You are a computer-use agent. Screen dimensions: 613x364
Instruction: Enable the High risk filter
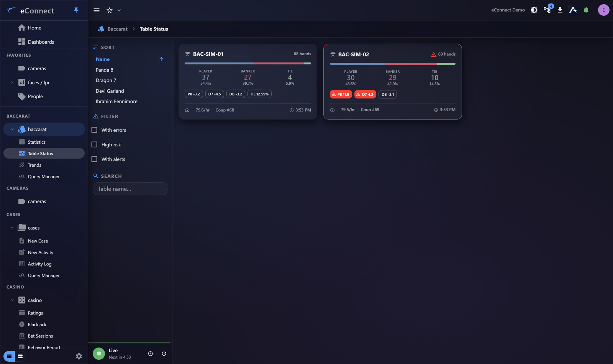tap(94, 144)
